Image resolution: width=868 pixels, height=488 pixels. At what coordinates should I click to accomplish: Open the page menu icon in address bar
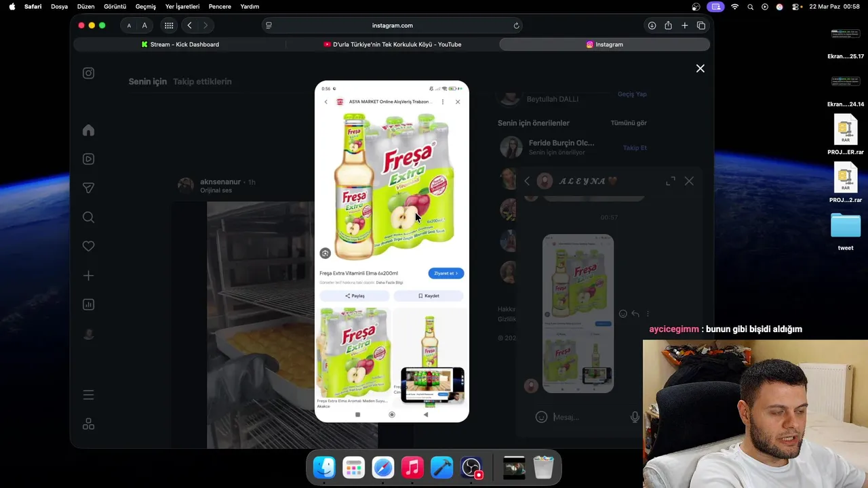coord(269,25)
